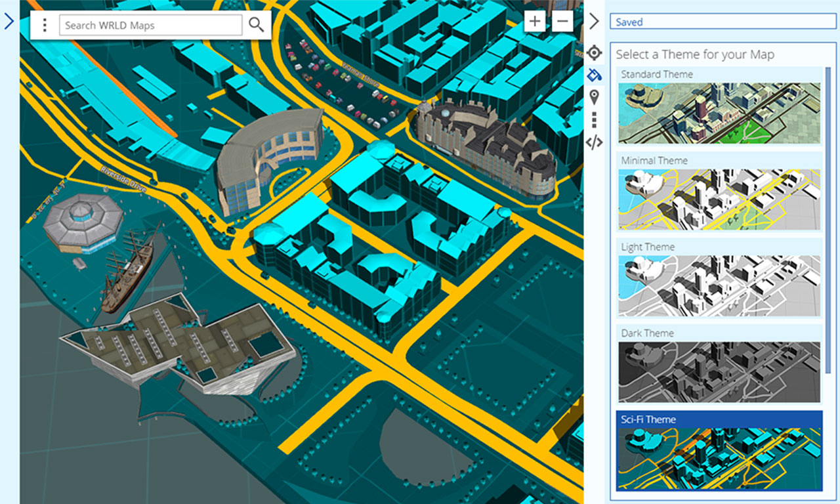Open the paint bucket theme tool
The width and height of the screenshot is (840, 504).
tap(594, 75)
